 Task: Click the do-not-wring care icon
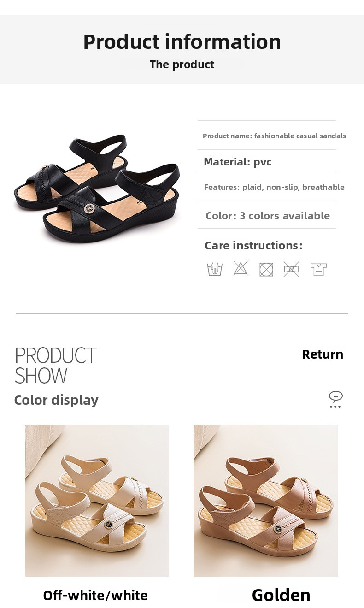[291, 269]
